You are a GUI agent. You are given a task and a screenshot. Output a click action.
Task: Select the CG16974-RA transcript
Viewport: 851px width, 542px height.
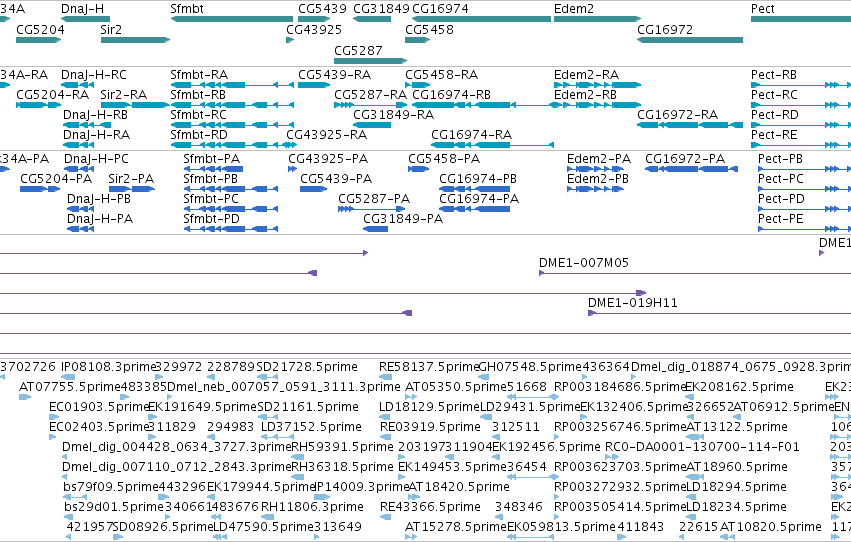pos(492,145)
